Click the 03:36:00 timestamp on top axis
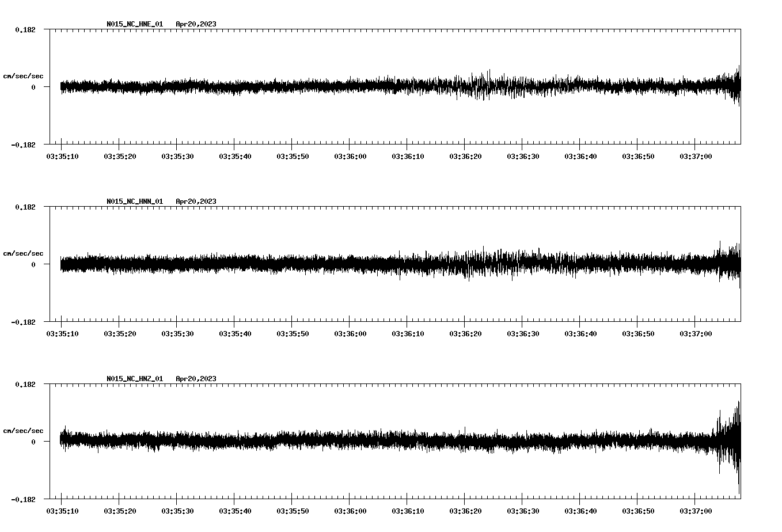 (x=349, y=155)
